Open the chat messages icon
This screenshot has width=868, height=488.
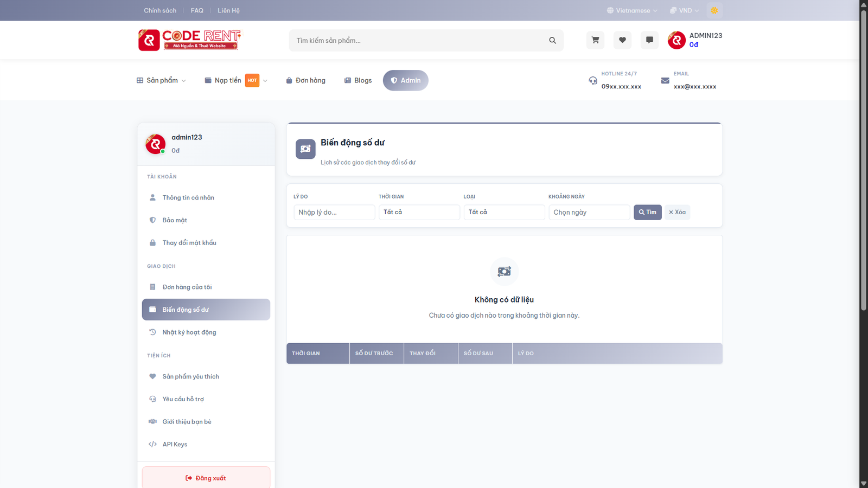point(649,40)
